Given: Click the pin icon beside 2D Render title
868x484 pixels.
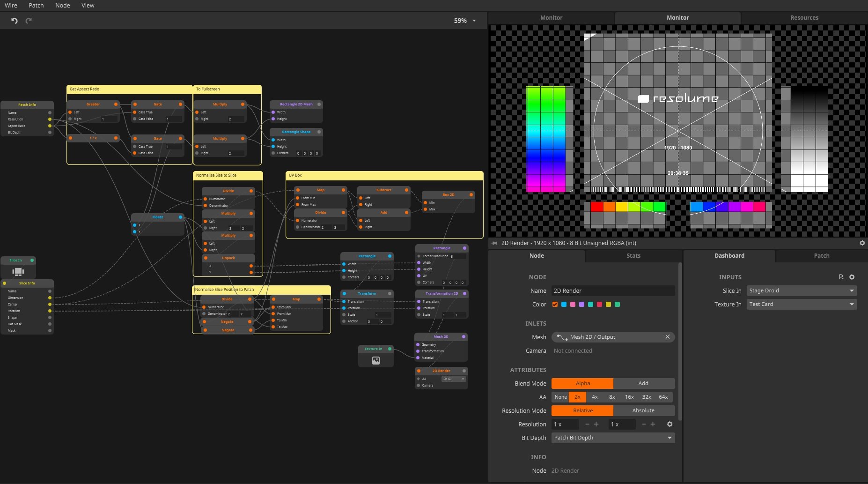Looking at the screenshot, I should (x=494, y=243).
